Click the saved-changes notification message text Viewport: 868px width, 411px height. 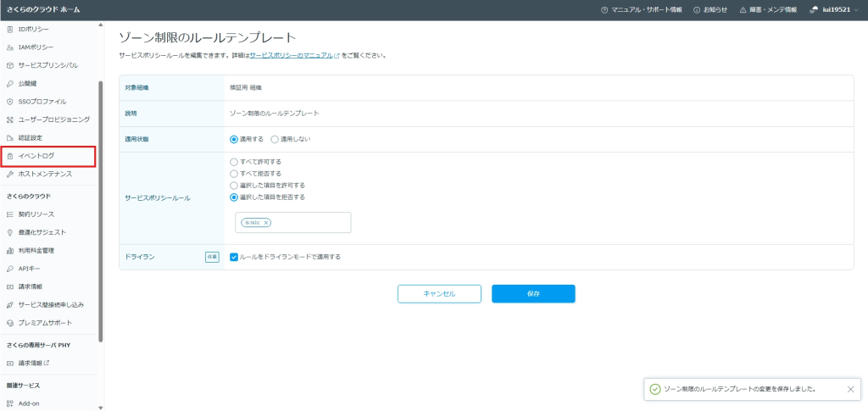pos(739,389)
